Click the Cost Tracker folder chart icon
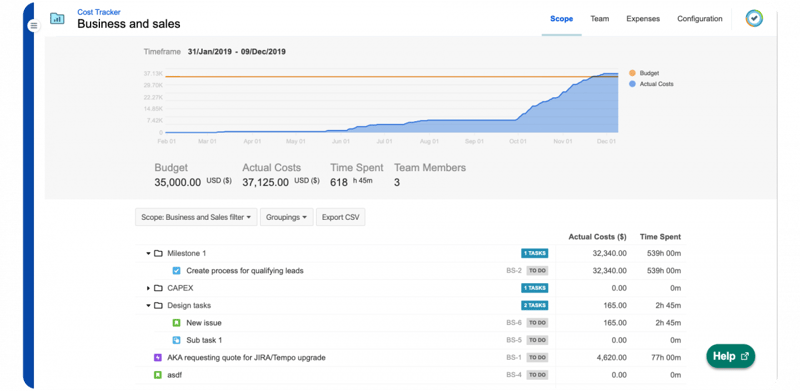This screenshot has height=391, width=800. [57, 19]
